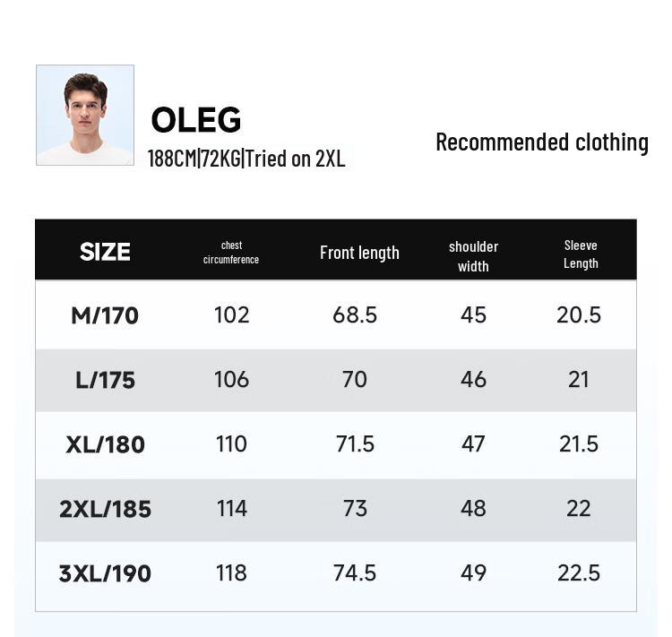Click the shoulder width column header
Image resolution: width=672 pixels, height=637 pixels.
pyautogui.click(x=473, y=255)
